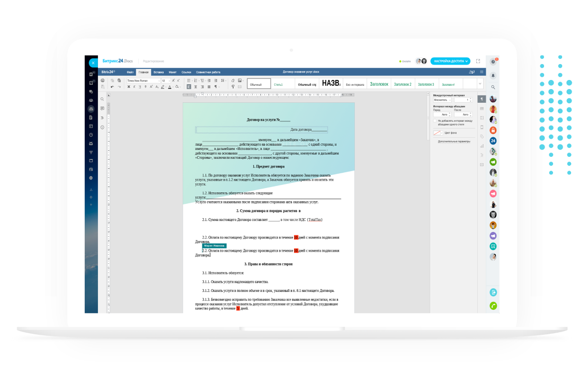Toggle the table settings panel icon

(482, 109)
